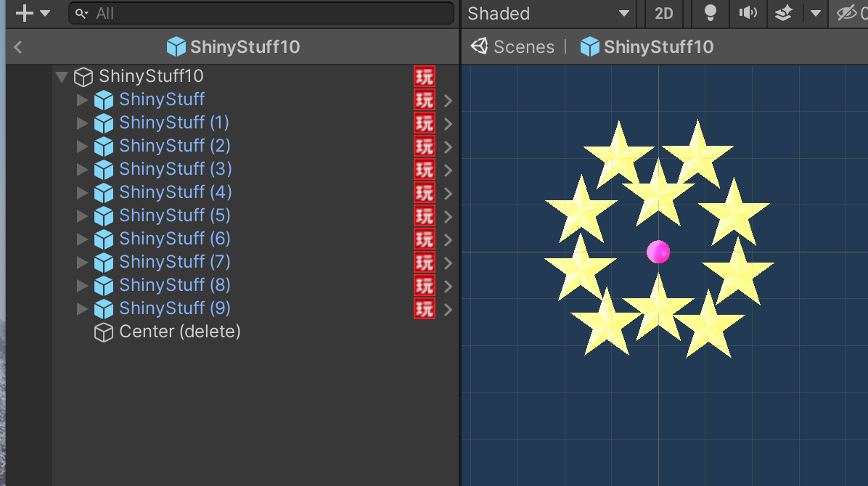Open scene effects dropdown arrow

click(x=816, y=13)
